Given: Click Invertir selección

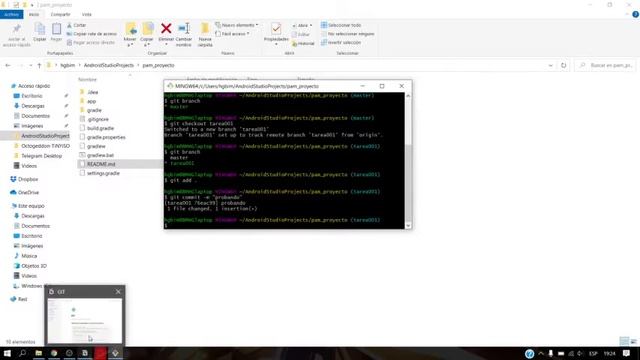Looking at the screenshot, I should [x=341, y=42].
